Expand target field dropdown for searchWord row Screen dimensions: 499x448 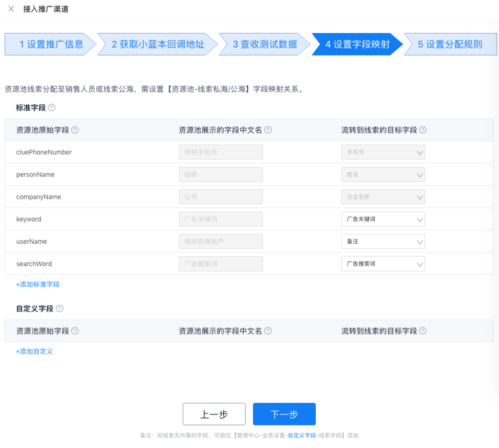tap(383, 264)
